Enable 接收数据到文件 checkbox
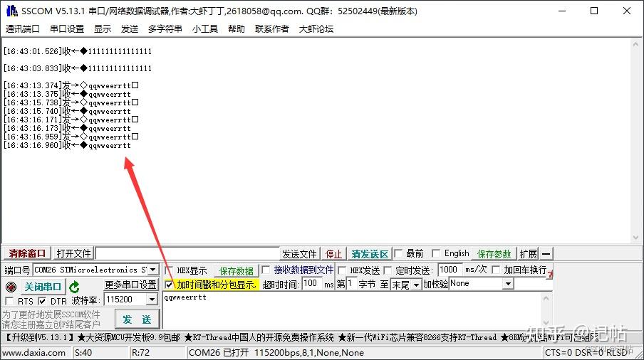The image size is (644, 360). point(266,270)
